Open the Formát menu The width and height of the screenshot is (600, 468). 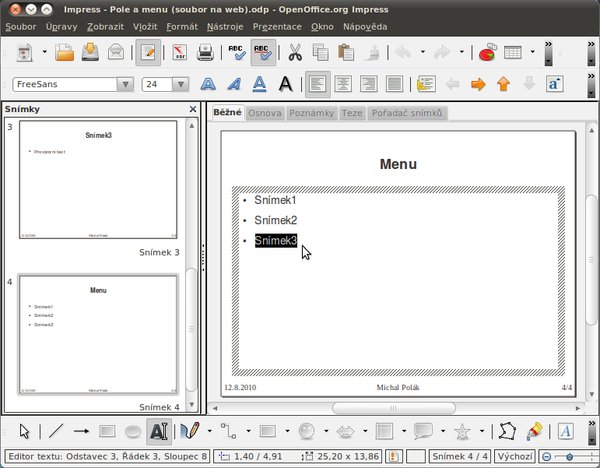tap(182, 27)
